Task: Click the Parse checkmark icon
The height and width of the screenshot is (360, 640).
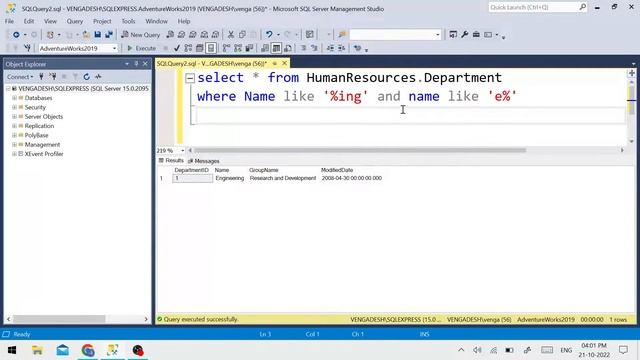Action: [x=177, y=48]
